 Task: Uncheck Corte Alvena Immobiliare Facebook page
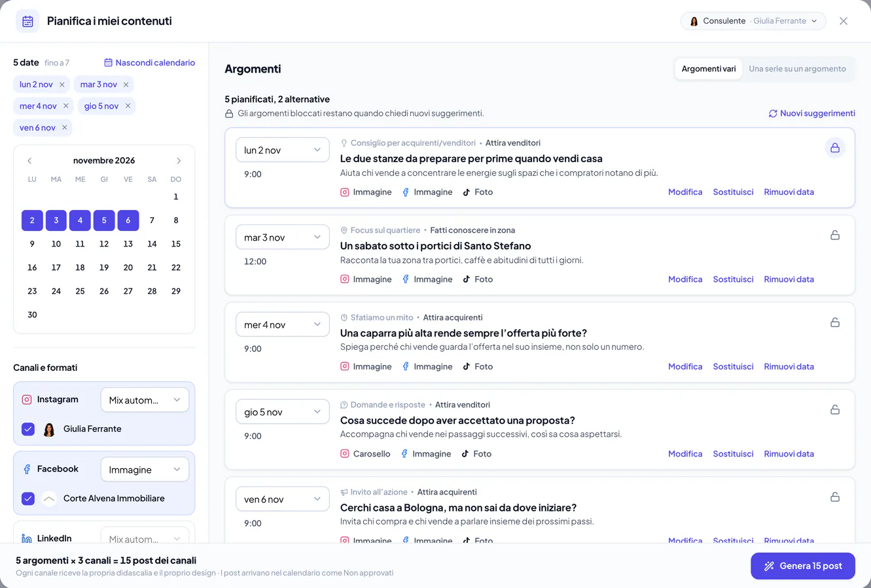28,498
